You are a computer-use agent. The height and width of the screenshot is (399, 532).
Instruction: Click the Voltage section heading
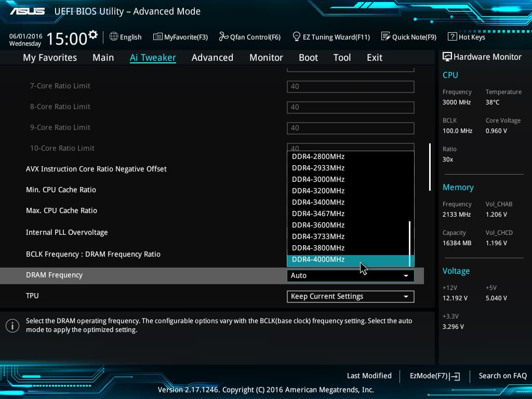click(456, 271)
